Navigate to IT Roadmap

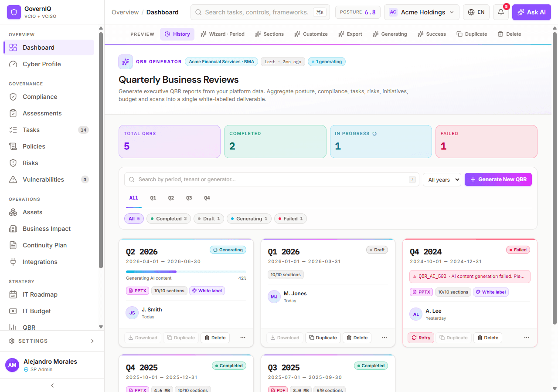click(x=49, y=294)
